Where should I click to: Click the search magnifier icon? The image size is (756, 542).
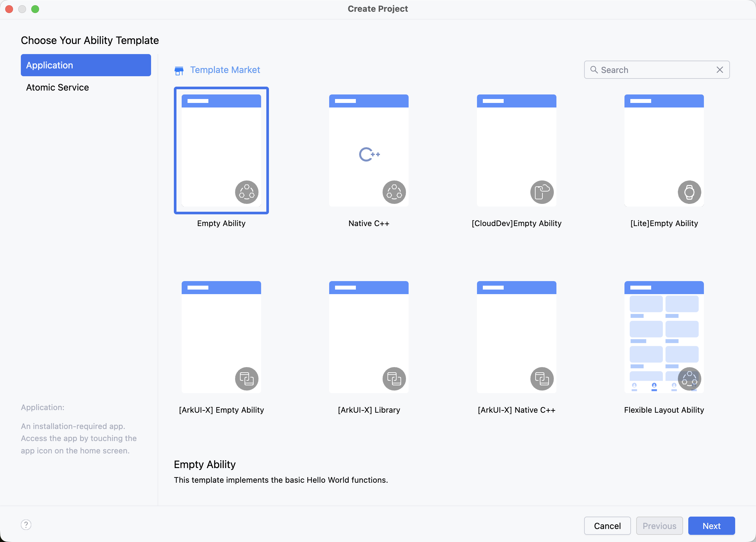click(x=594, y=70)
